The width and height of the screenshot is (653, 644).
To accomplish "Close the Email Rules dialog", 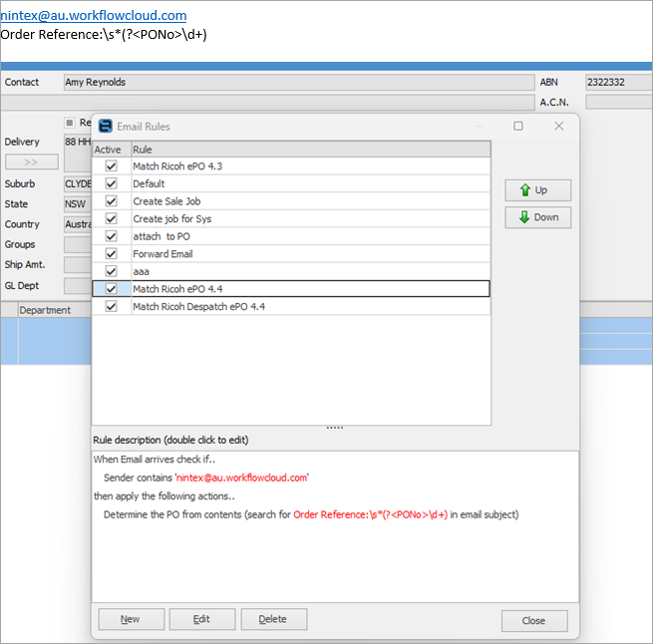I will coord(534,621).
